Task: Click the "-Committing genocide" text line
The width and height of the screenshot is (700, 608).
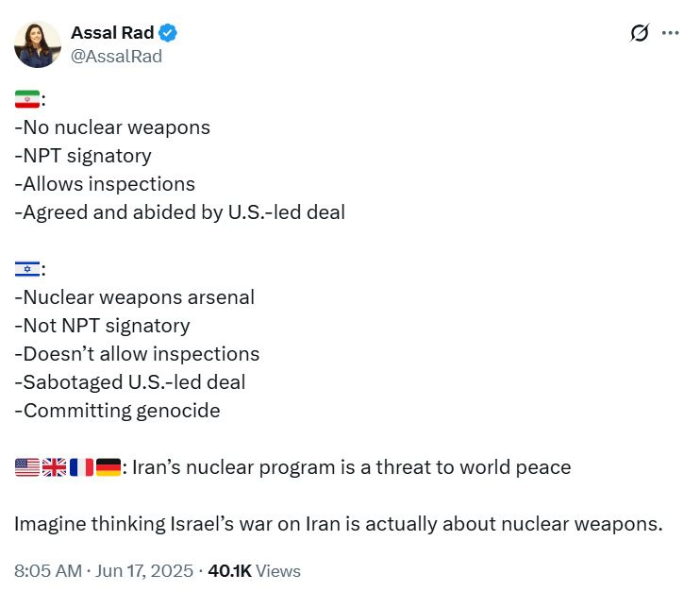Action: coord(117,411)
